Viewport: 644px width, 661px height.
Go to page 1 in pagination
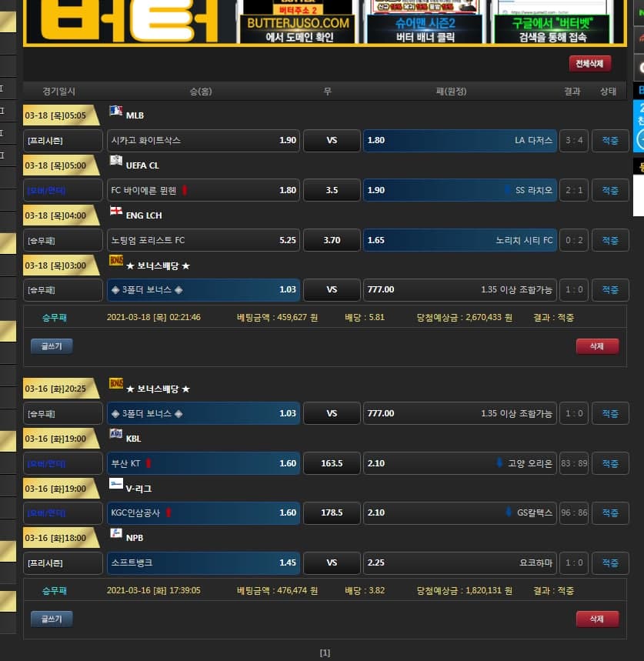(325, 653)
